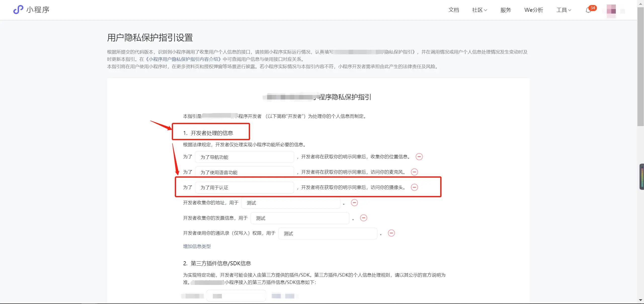Viewport: 644px width, 304px height.
Task: Click the invoice purpose 测试 field
Action: [x=300, y=218]
